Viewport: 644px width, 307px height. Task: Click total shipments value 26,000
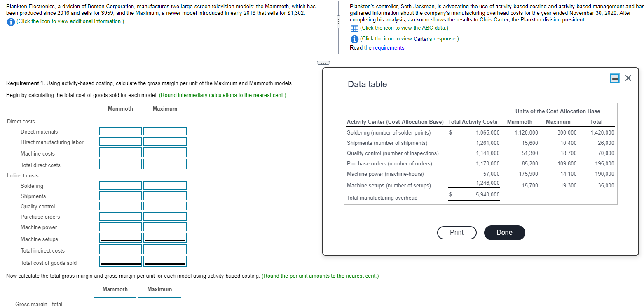click(x=606, y=143)
